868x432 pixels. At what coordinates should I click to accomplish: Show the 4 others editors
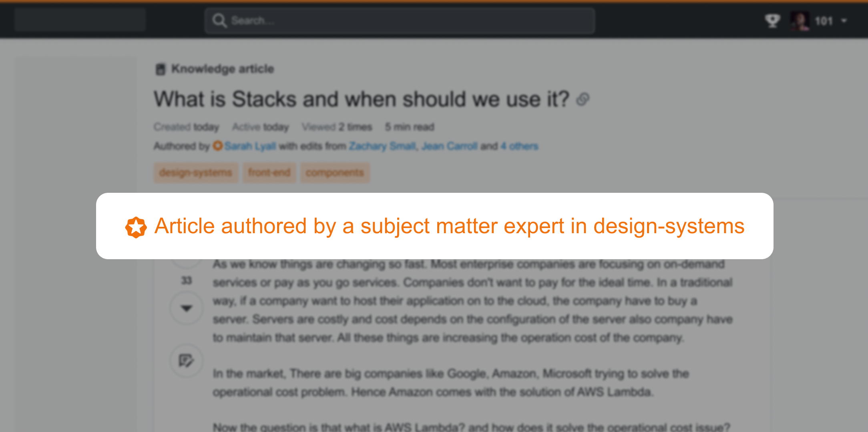pos(519,146)
